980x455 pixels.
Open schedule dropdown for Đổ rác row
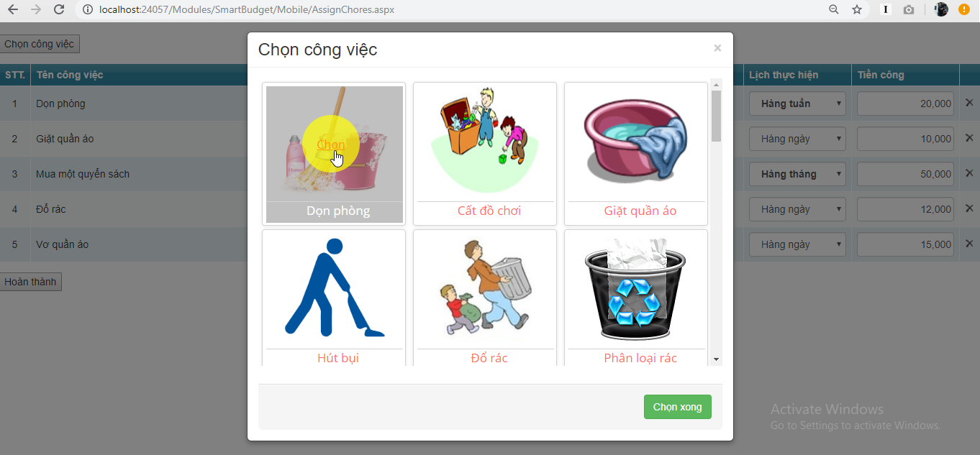pos(797,209)
